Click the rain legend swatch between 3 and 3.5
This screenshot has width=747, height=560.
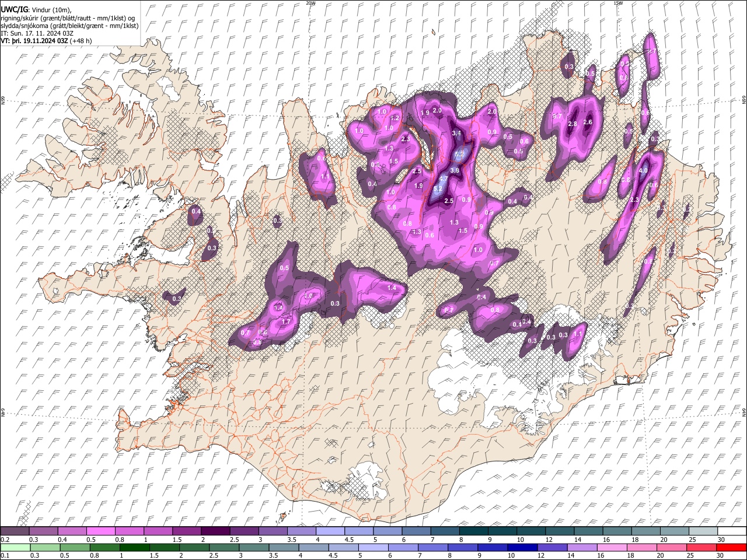pos(254,547)
